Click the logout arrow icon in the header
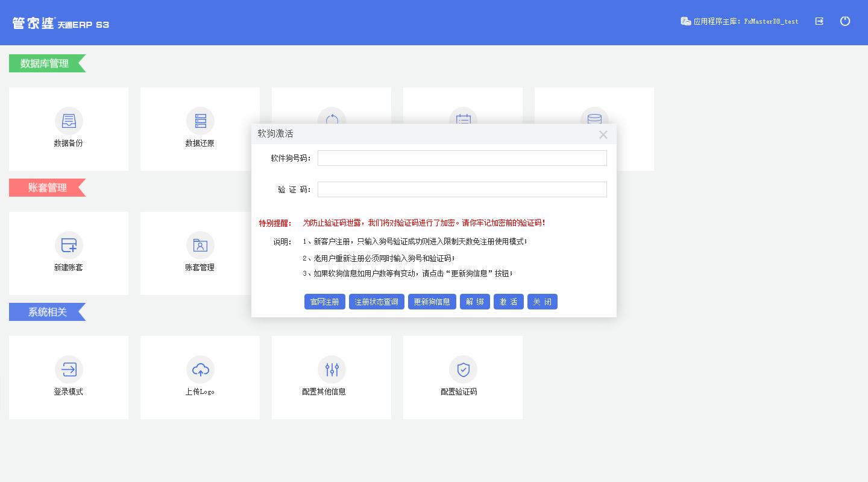The width and height of the screenshot is (868, 482). tap(819, 21)
